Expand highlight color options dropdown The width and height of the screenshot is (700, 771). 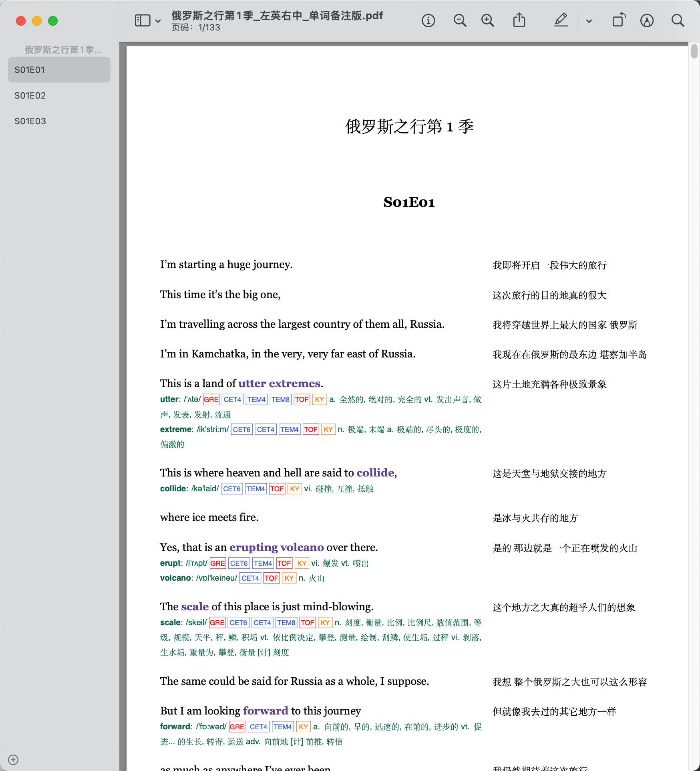tap(589, 21)
